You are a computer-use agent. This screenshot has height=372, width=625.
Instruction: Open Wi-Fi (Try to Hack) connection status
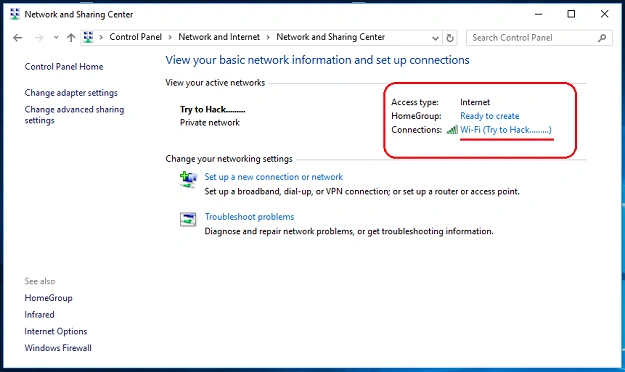tap(505, 130)
